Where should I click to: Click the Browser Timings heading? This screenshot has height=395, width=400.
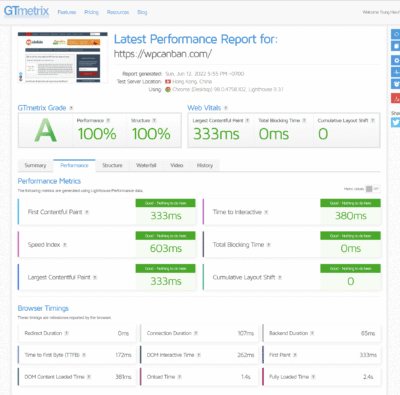point(43,308)
